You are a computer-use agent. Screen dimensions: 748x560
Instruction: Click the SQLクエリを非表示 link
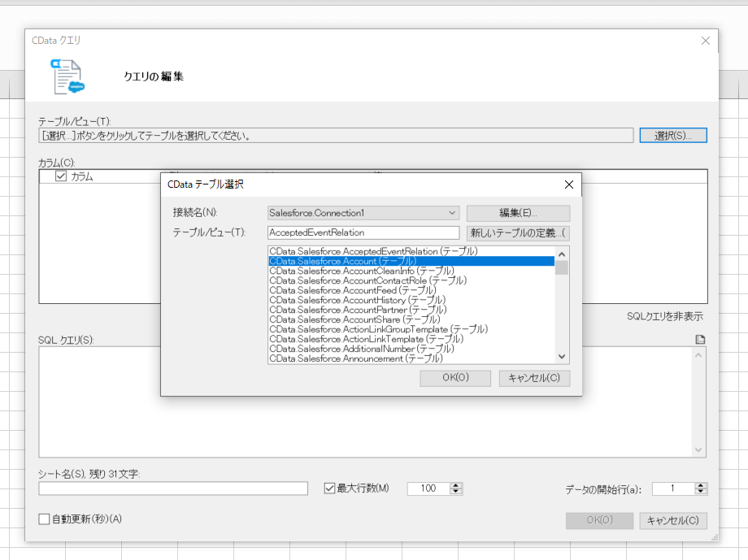pos(664,316)
